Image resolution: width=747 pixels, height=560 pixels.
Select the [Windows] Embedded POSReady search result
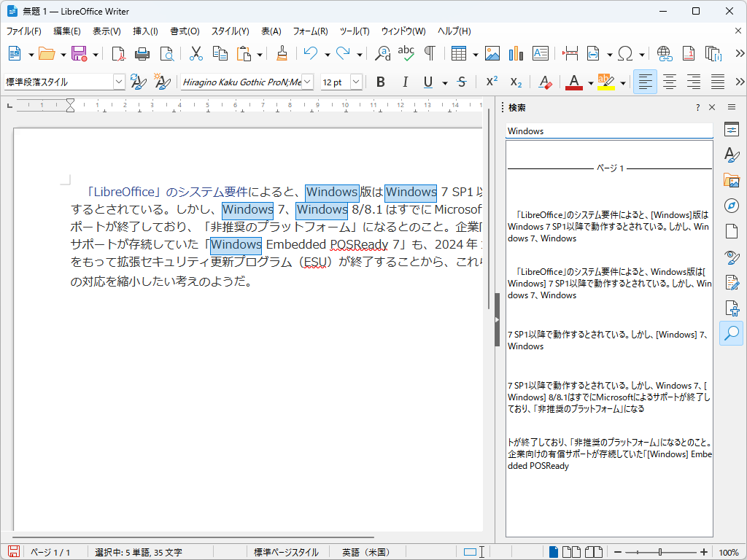(610, 454)
